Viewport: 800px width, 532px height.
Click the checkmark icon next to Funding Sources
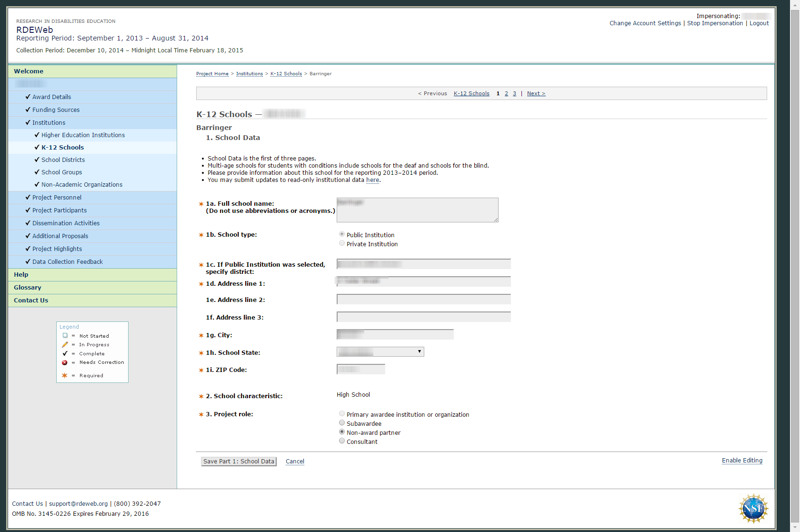[28, 110]
